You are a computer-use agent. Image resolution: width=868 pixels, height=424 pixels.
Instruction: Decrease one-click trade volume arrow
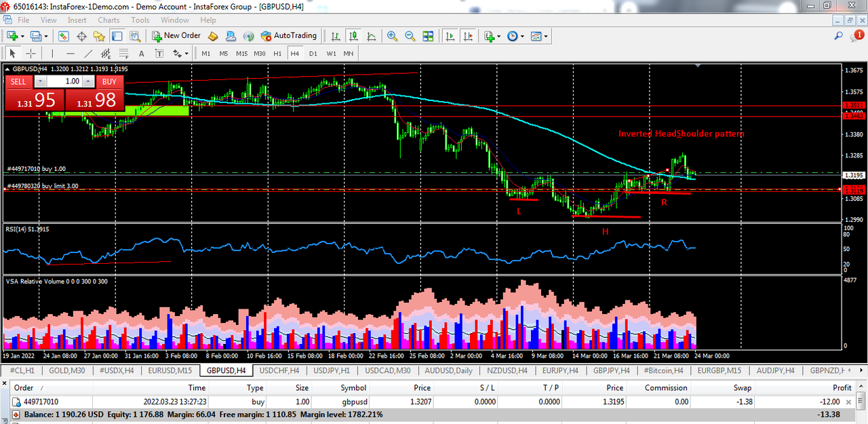point(40,81)
